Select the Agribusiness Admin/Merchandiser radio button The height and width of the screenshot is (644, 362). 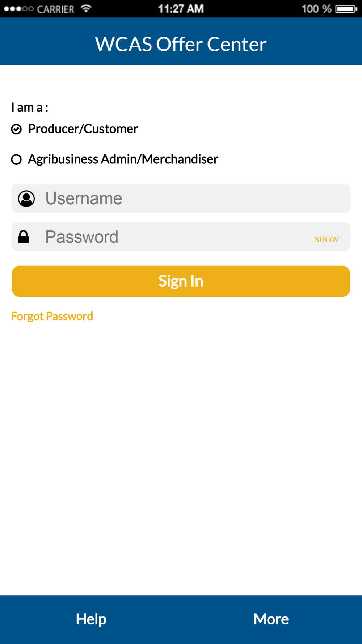16,159
